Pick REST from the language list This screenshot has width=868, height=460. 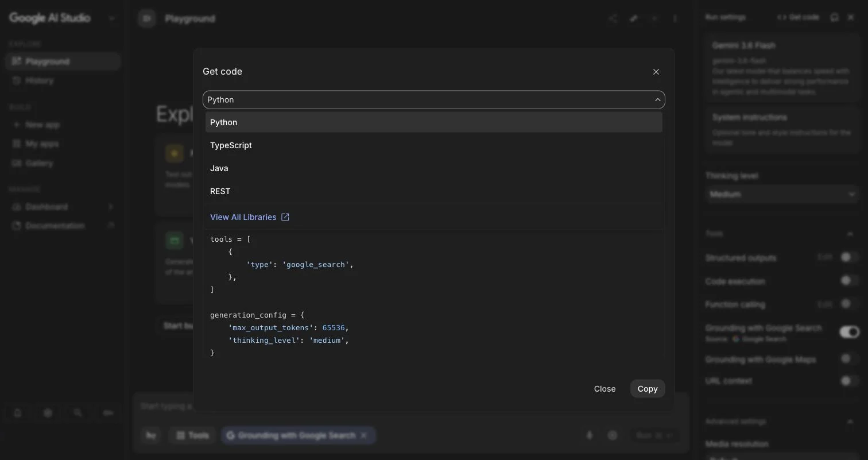coord(434,191)
